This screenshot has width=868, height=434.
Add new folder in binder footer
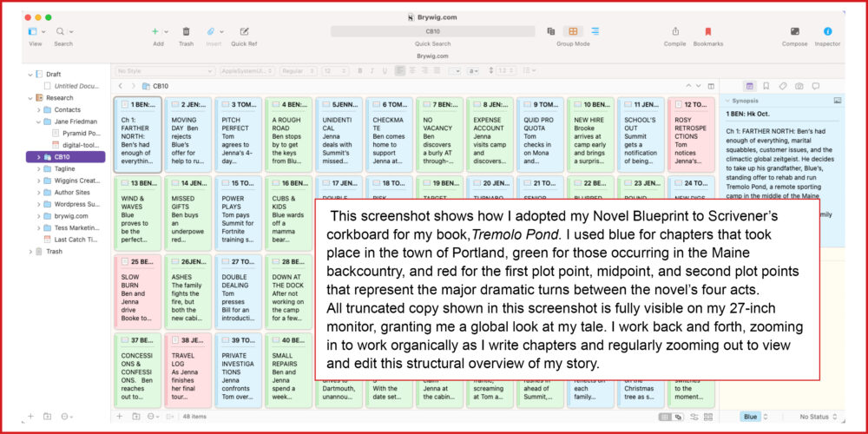click(x=47, y=417)
